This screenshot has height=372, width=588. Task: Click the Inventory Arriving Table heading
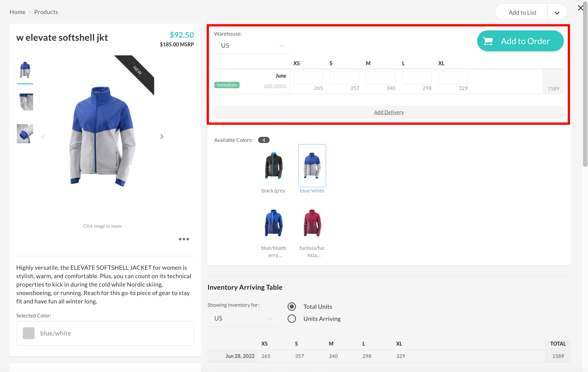245,287
